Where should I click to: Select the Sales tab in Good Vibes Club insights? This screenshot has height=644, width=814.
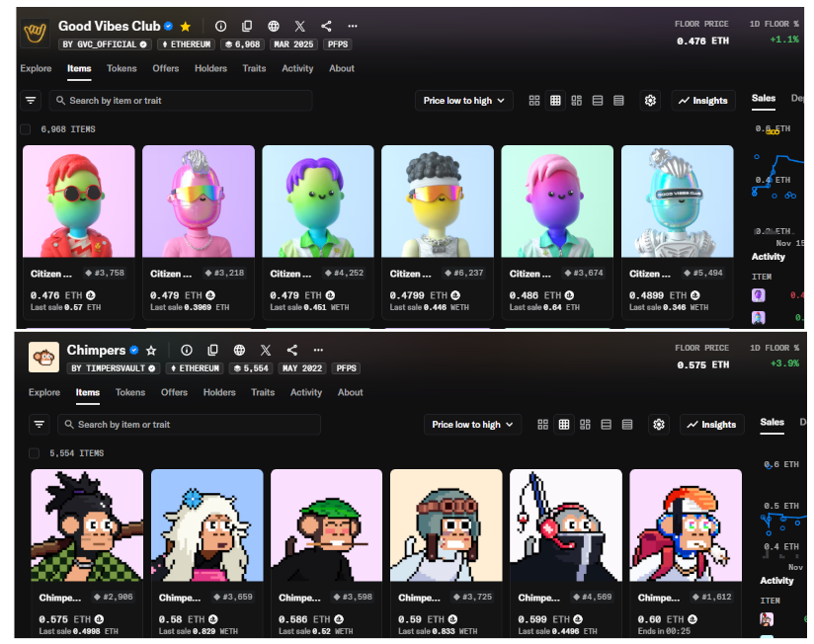pos(763,98)
